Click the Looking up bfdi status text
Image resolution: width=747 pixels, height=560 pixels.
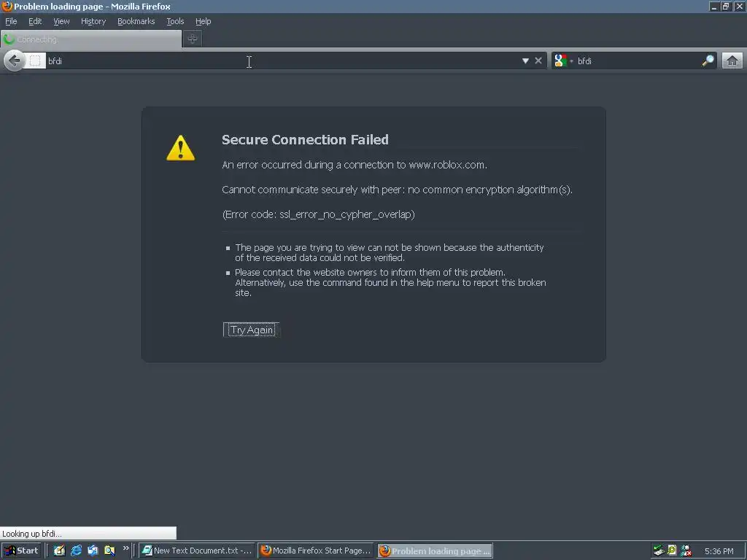(32, 533)
